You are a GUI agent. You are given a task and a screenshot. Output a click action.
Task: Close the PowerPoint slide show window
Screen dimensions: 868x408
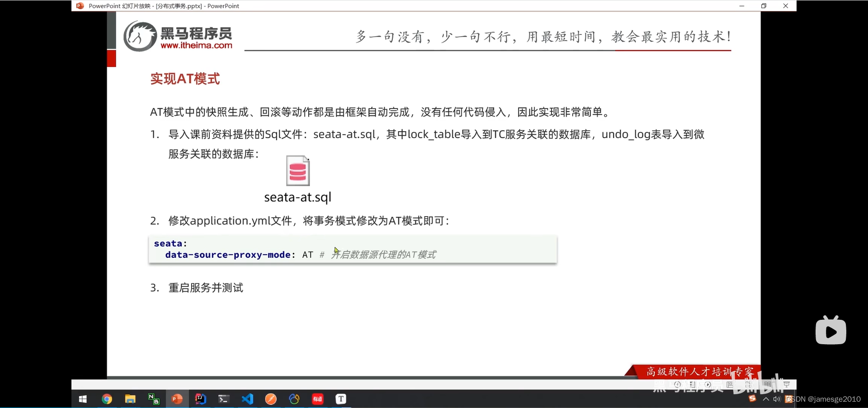786,6
